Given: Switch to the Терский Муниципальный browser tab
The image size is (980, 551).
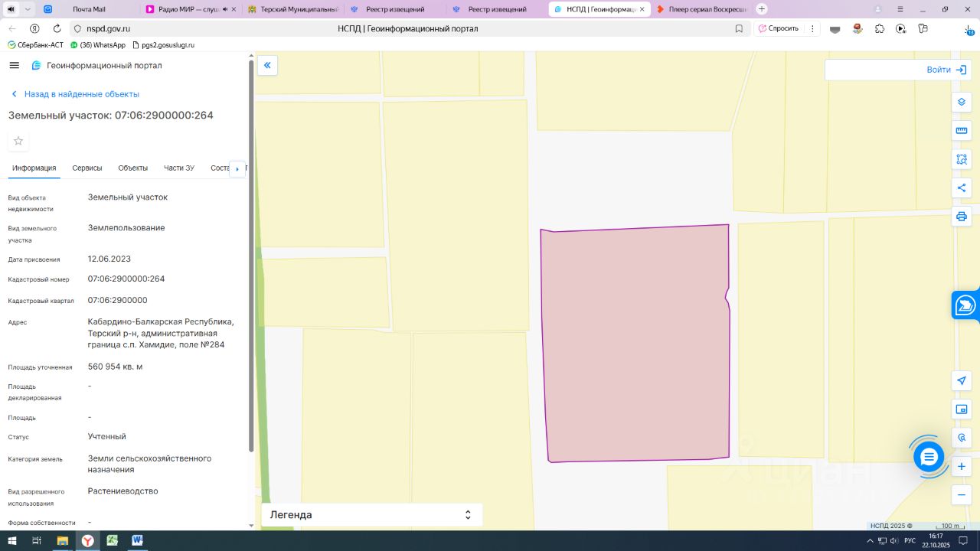Looking at the screenshot, I should click(293, 9).
